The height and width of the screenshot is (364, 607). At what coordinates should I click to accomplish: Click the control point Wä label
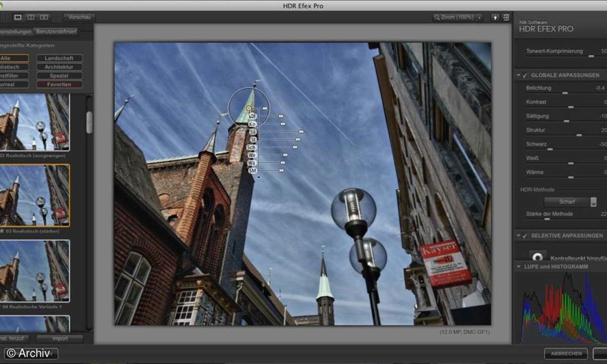[252, 163]
